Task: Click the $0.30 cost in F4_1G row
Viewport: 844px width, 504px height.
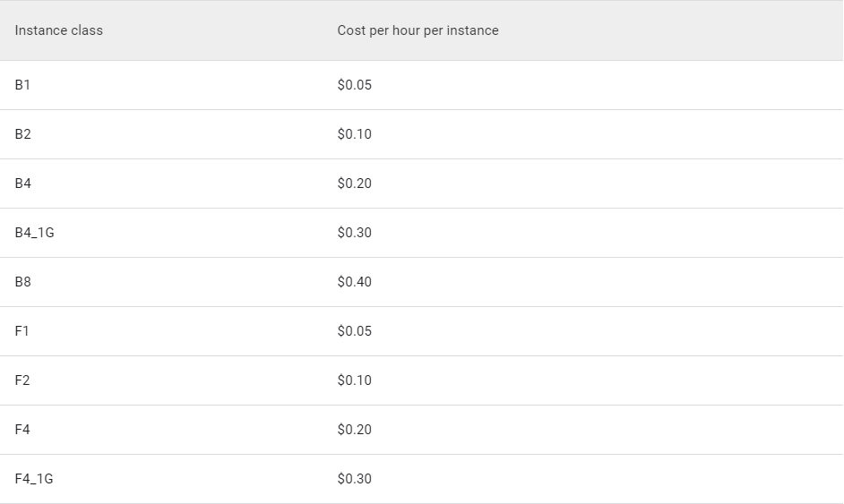Action: pos(354,479)
